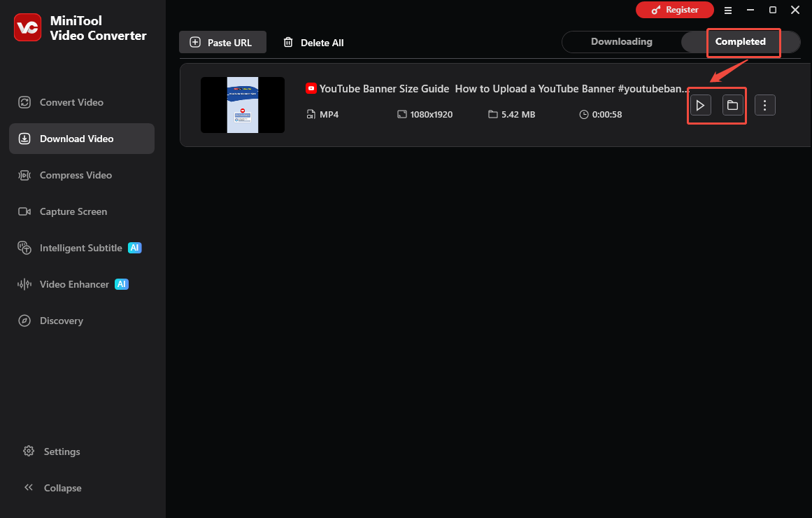Viewport: 812px width, 518px height.
Task: Switch to the Downloading tab
Action: 622,41
